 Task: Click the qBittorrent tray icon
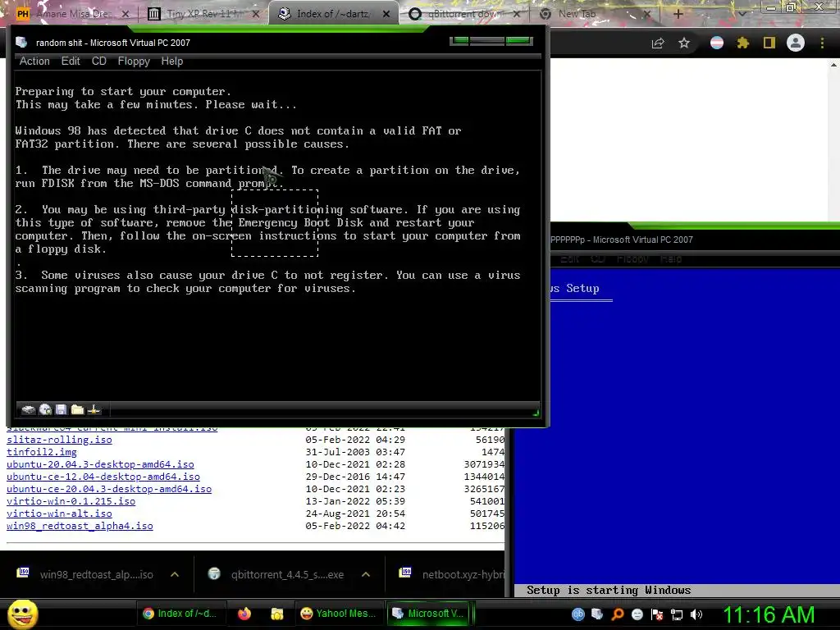click(x=577, y=614)
